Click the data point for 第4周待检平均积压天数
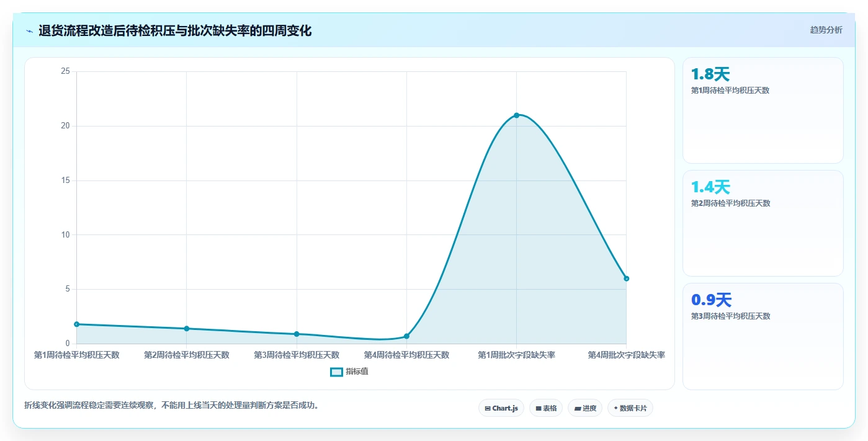 [406, 336]
